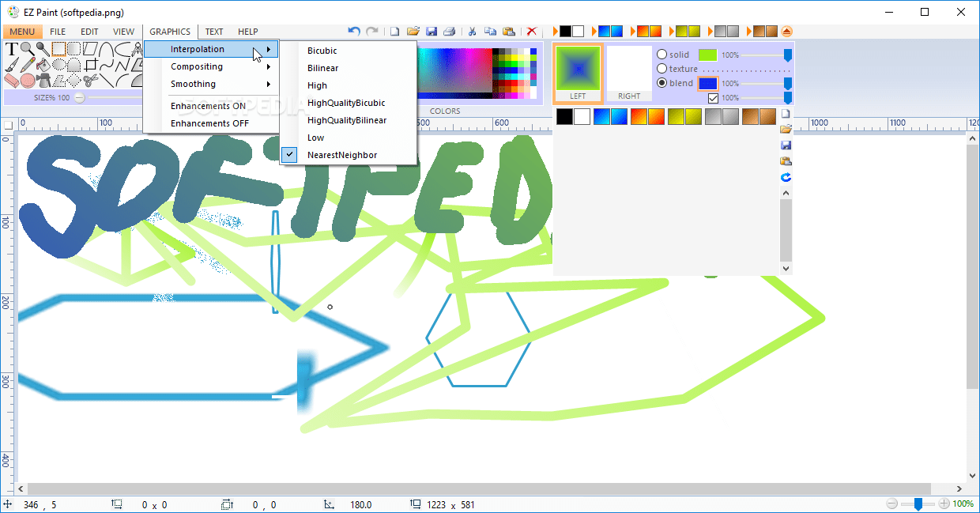This screenshot has width=980, height=513.
Task: Open the GRAPHICS menu
Action: point(170,32)
